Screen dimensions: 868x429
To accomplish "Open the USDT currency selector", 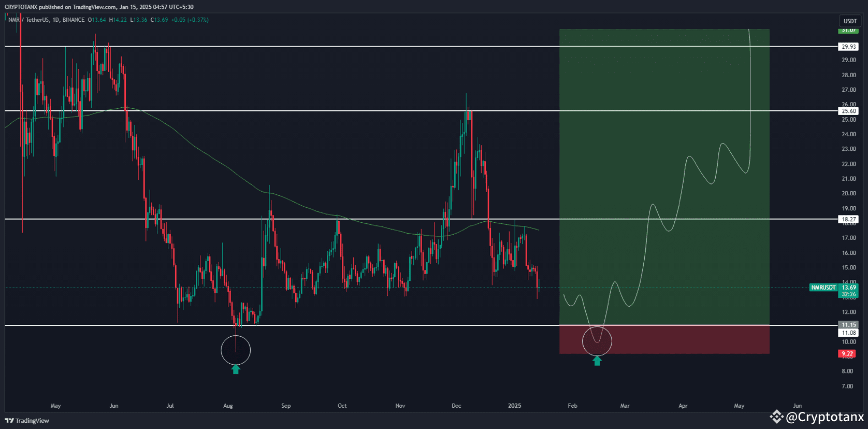I will pyautogui.click(x=850, y=21).
